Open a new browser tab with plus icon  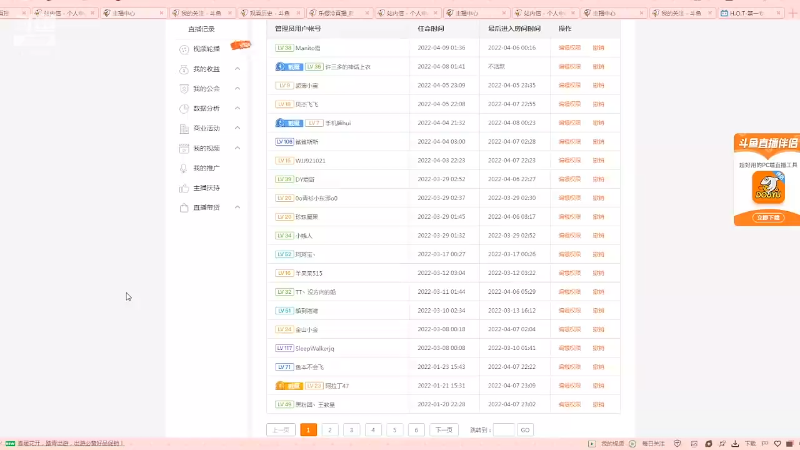pyautogui.click(x=792, y=13)
